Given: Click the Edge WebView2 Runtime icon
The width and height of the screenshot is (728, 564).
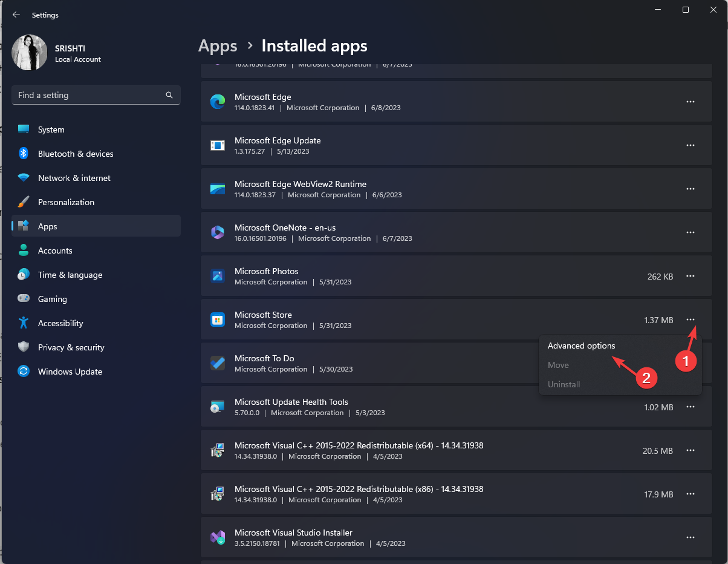Looking at the screenshot, I should point(218,189).
